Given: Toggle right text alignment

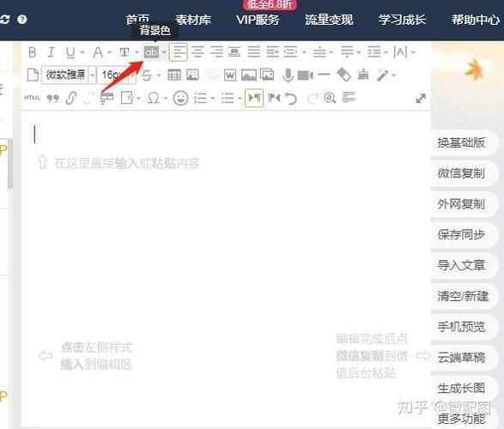Looking at the screenshot, I should (x=216, y=51).
